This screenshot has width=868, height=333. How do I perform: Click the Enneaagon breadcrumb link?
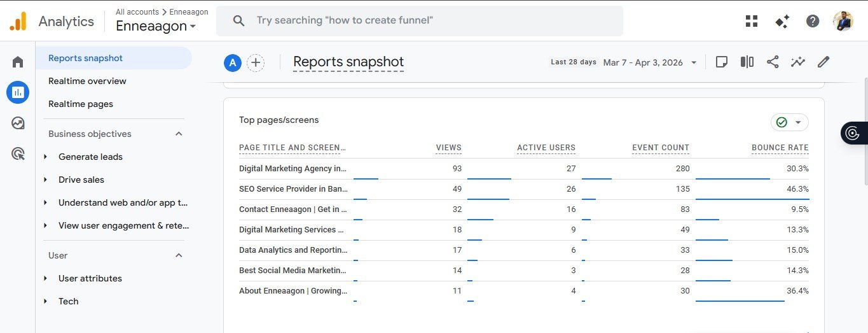189,12
